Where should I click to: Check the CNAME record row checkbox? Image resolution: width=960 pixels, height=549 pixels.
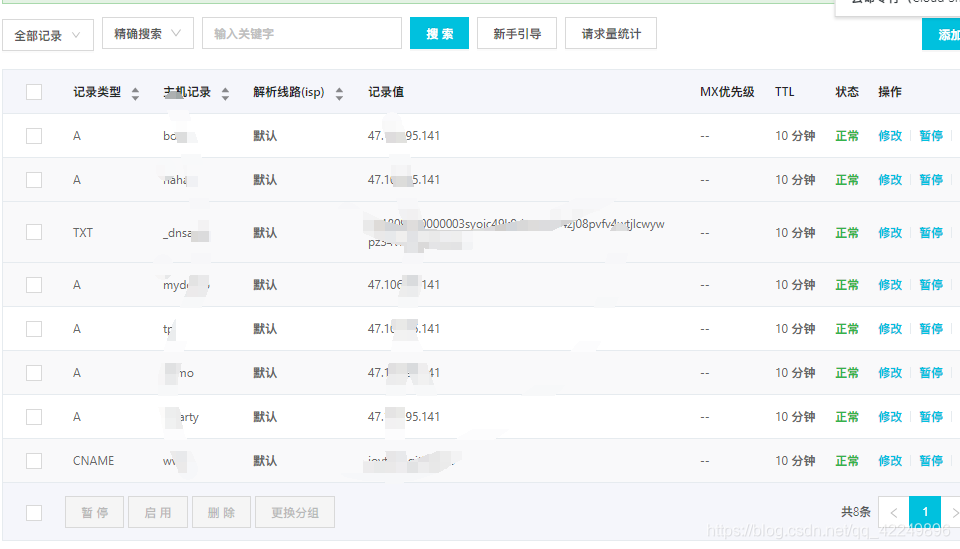tap(34, 460)
